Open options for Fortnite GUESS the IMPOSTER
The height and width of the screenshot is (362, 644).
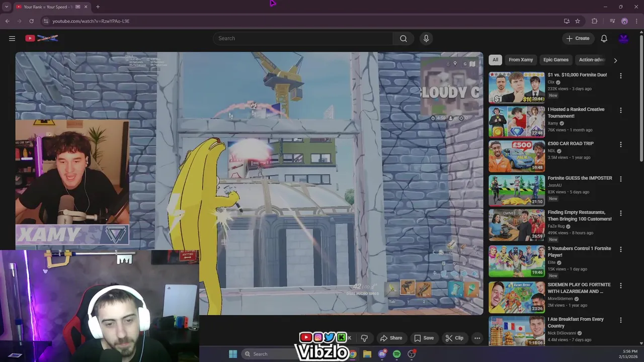(x=620, y=178)
